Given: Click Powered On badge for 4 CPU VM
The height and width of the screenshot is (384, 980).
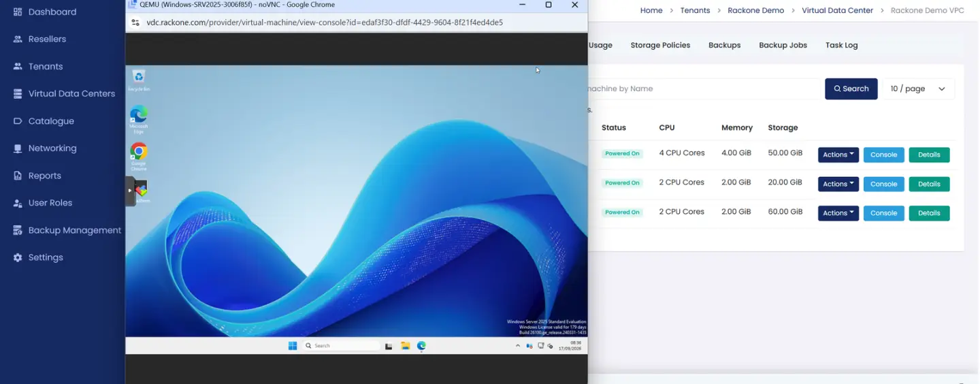Looking at the screenshot, I should 622,153.
